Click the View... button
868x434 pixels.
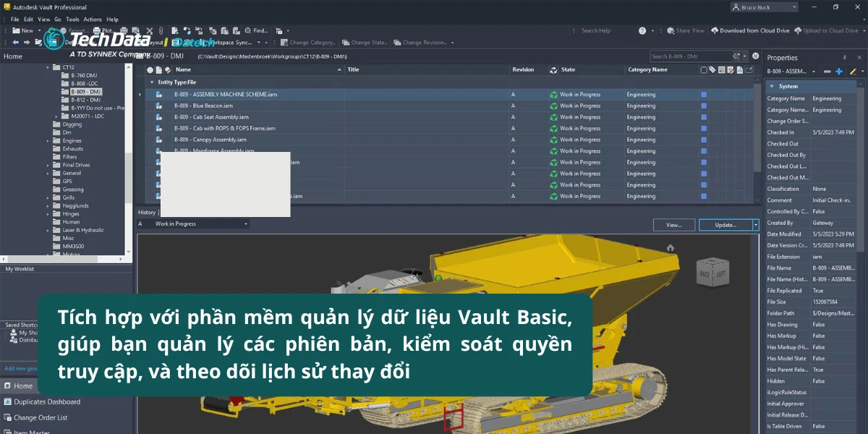pyautogui.click(x=673, y=225)
